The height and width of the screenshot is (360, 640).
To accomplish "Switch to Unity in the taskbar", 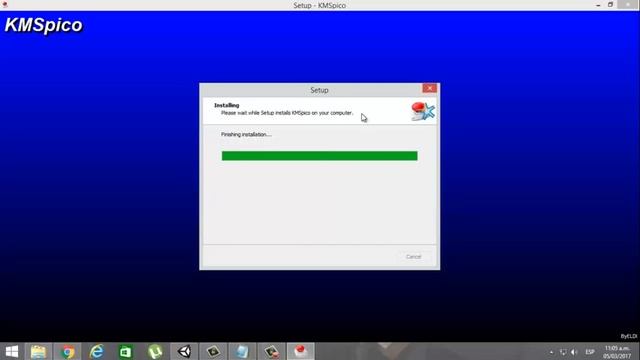I will tap(184, 351).
